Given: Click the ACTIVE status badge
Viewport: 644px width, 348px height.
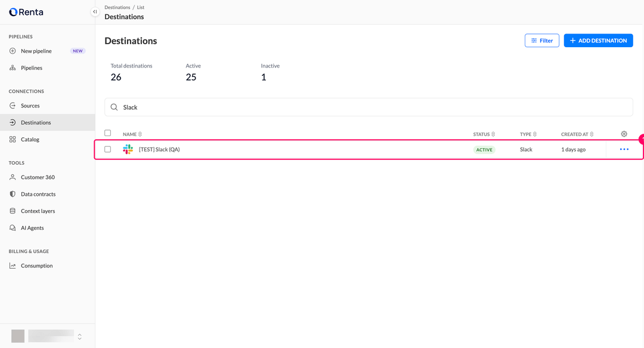Looking at the screenshot, I should [x=484, y=150].
